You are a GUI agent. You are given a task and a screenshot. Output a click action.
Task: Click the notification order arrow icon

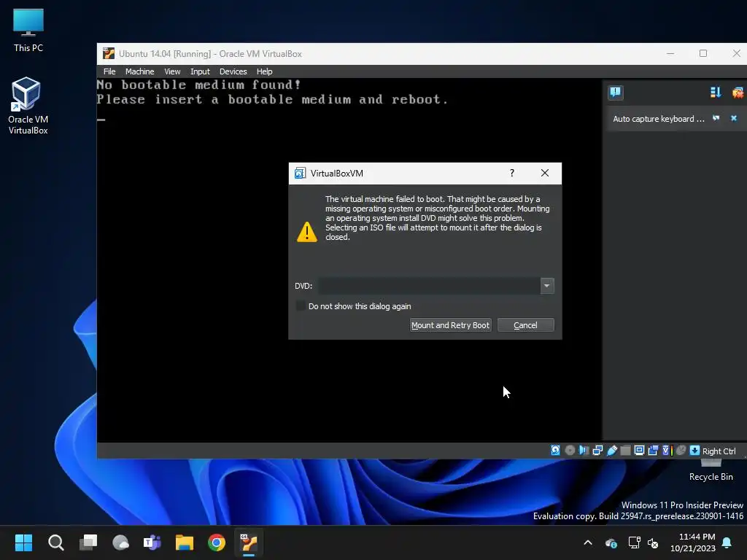[x=716, y=93]
